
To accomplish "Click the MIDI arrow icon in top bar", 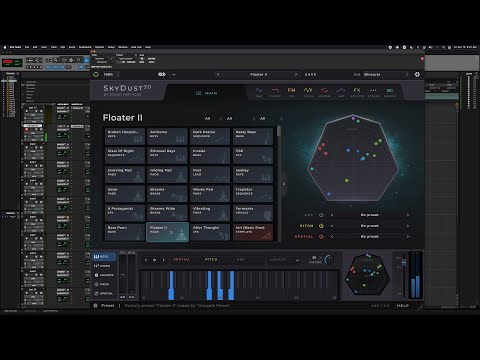I will pos(162,74).
